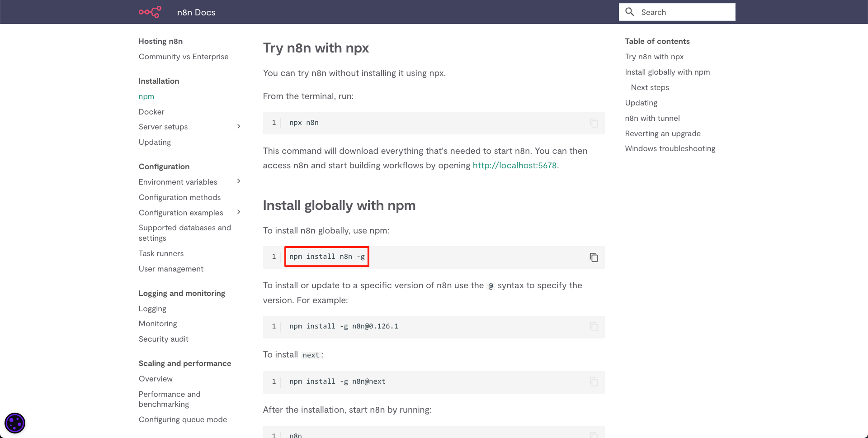Open Security audit in sidebar
Screen dimensions: 868x438
163,339
